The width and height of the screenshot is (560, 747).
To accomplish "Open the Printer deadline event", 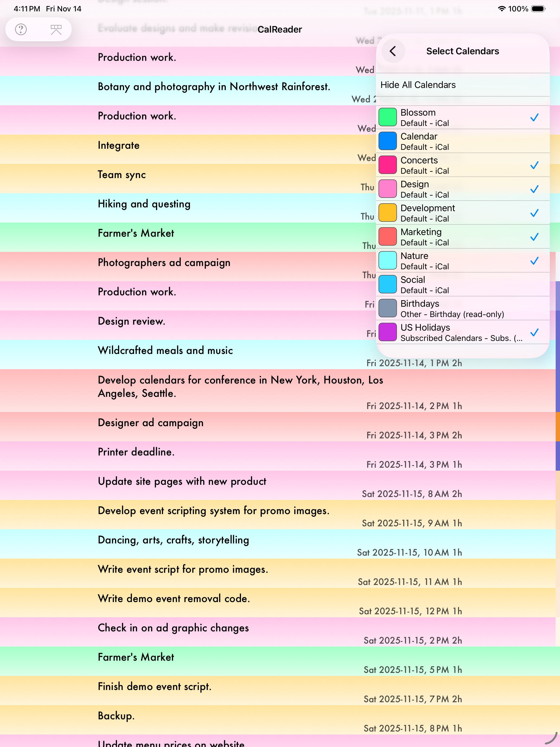I will pos(278,456).
